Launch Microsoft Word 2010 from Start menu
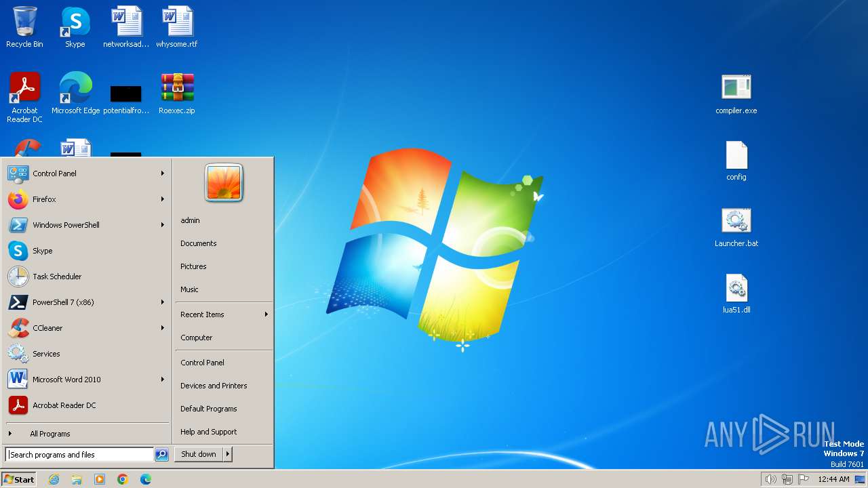This screenshot has height=488, width=868. [87, 380]
